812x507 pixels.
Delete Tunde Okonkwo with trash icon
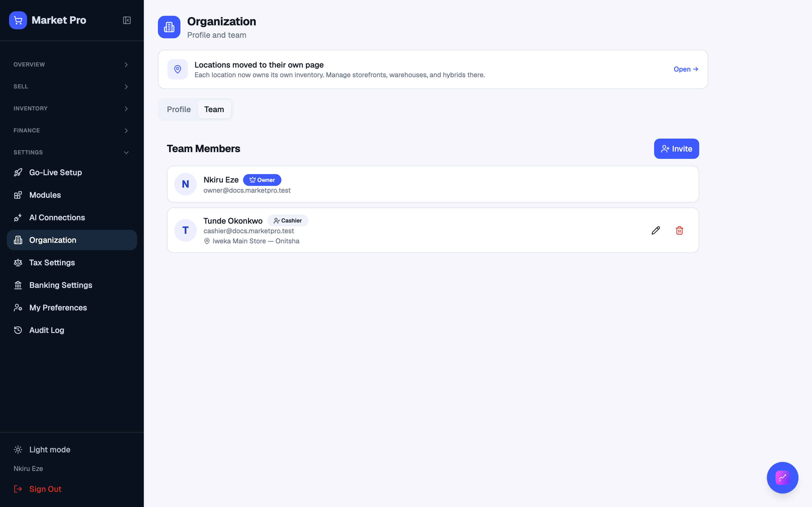coord(679,230)
